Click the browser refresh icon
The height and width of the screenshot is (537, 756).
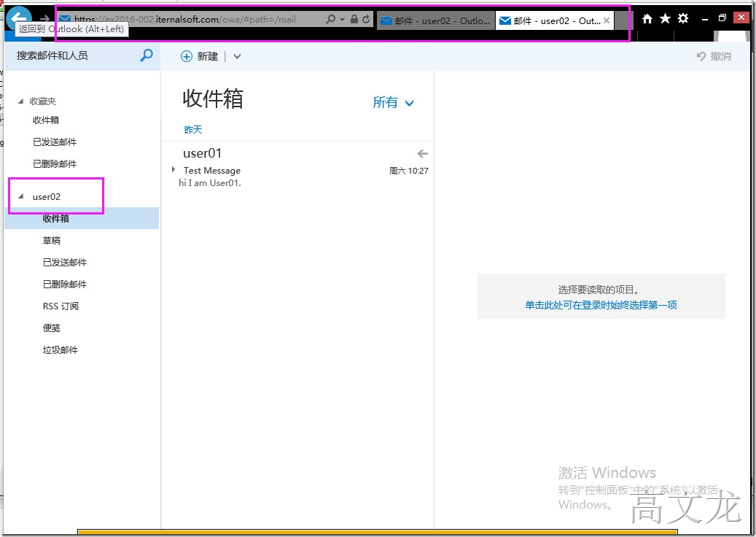pos(367,19)
